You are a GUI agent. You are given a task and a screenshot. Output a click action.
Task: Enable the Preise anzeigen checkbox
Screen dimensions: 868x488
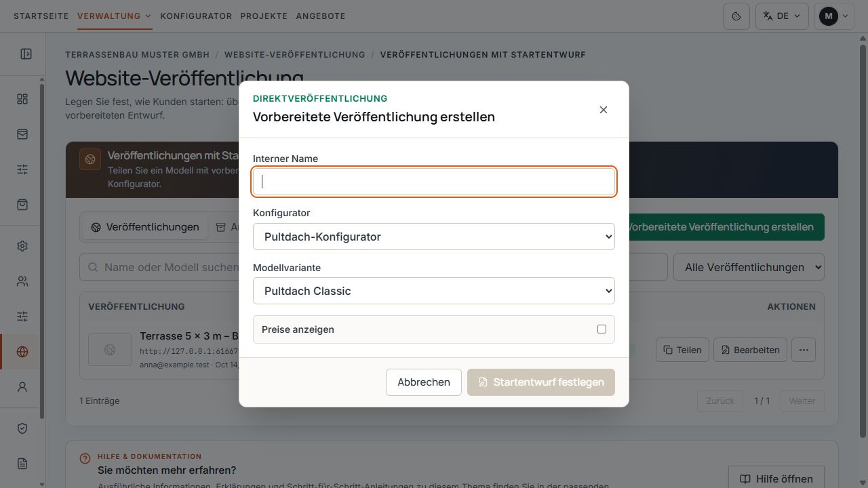(x=601, y=329)
